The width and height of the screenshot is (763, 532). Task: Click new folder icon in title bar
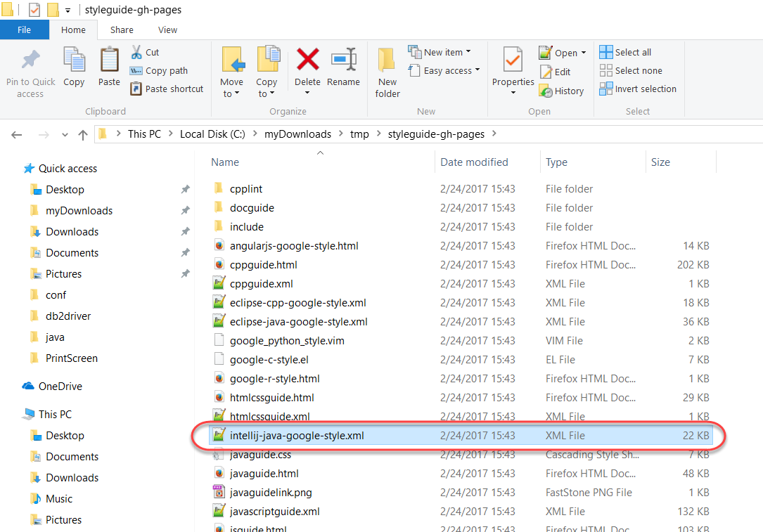[53, 9]
